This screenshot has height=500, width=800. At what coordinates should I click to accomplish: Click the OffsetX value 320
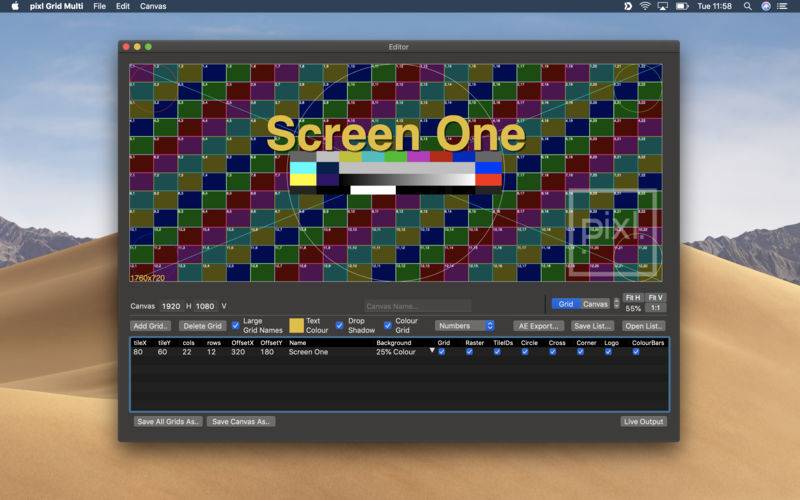pyautogui.click(x=238, y=352)
